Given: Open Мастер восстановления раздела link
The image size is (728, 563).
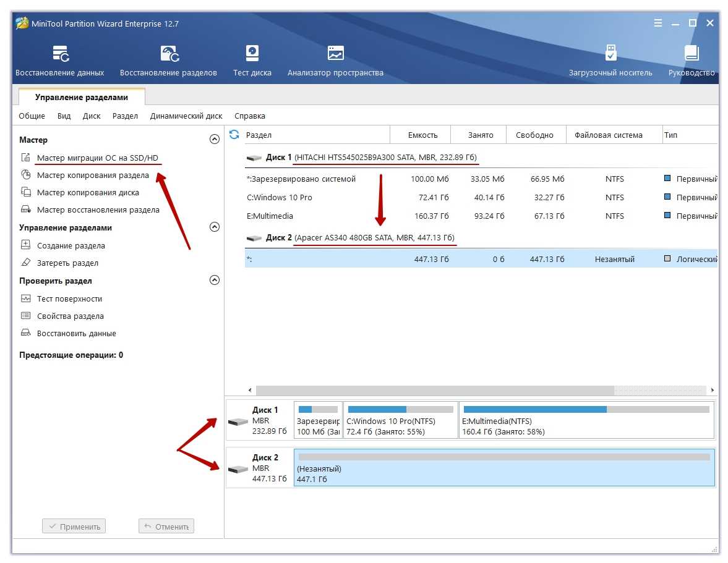Looking at the screenshot, I should [x=98, y=210].
